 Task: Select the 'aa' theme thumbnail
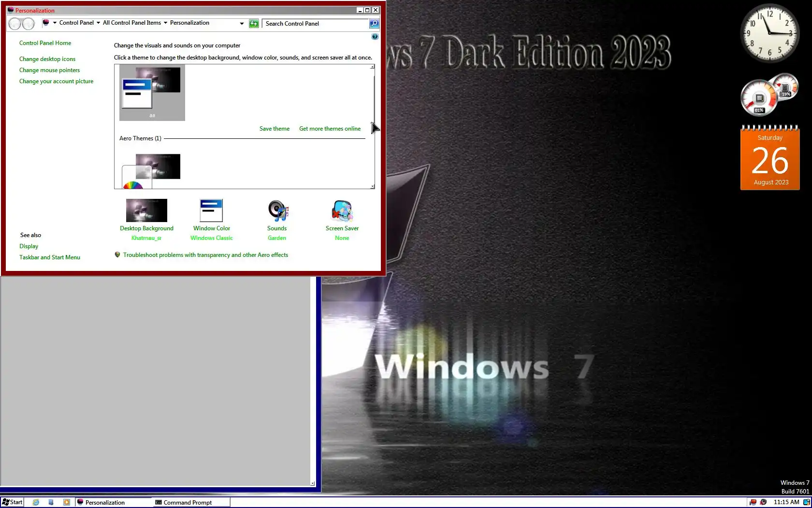[x=152, y=92]
